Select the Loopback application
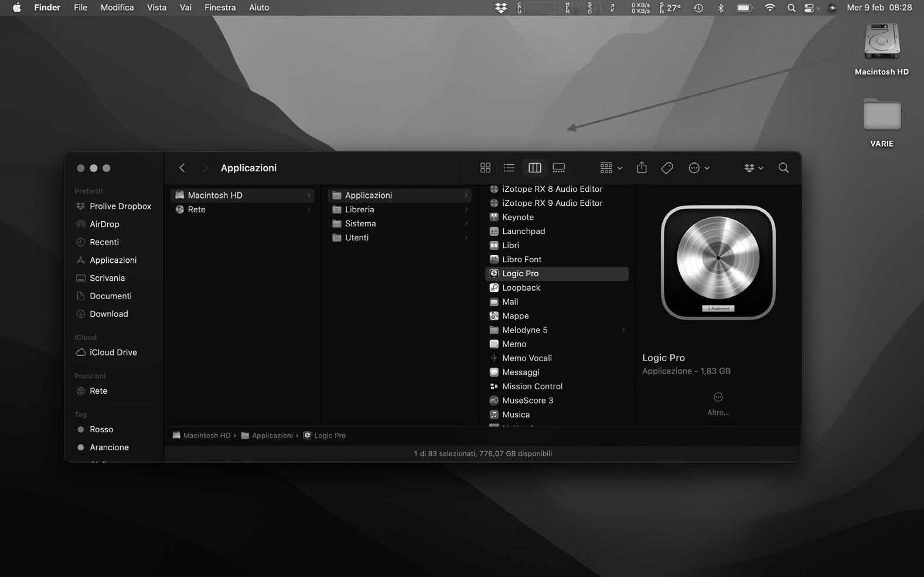 [x=557, y=287]
